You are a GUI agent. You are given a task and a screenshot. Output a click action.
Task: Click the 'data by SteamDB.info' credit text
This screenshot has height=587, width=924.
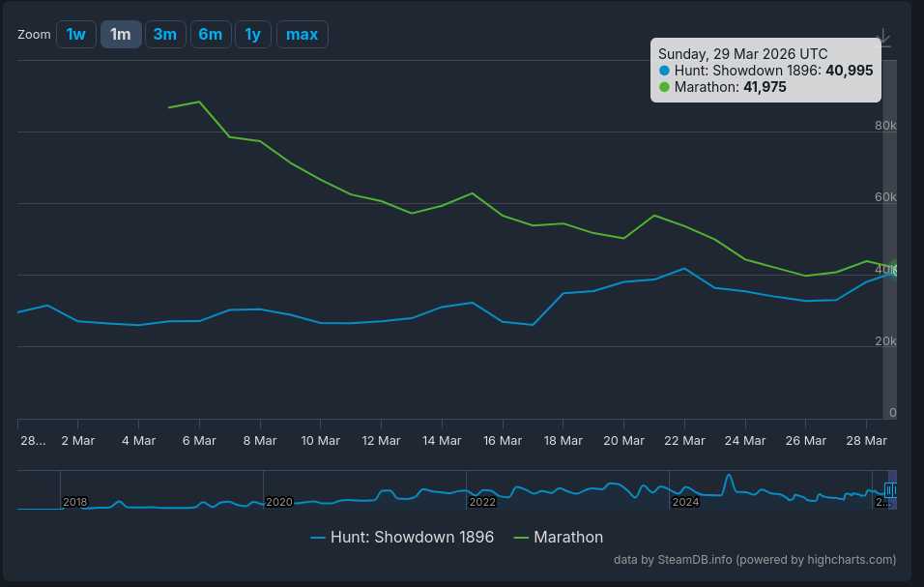point(755,560)
